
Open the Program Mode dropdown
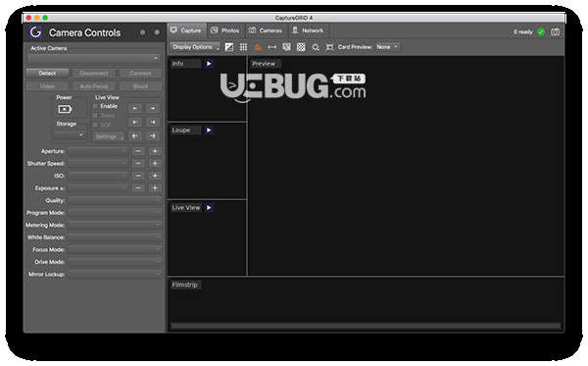tap(115, 213)
